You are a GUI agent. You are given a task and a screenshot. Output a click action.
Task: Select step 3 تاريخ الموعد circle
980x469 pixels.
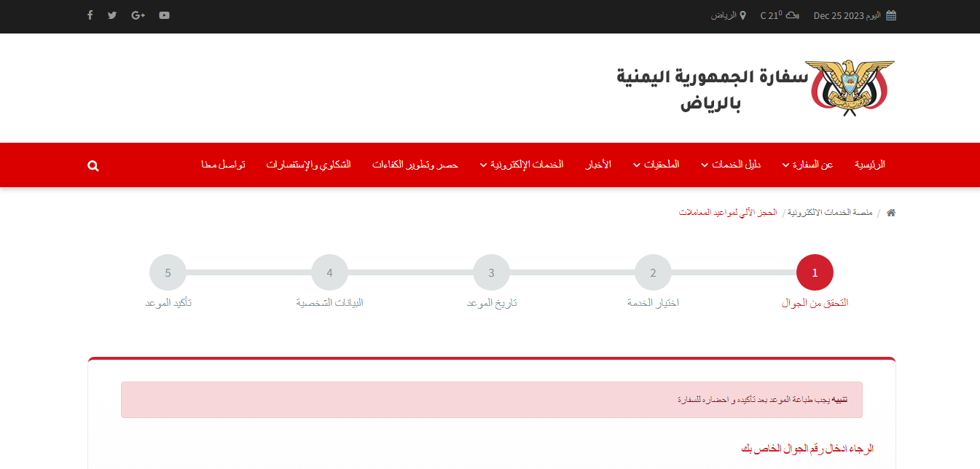click(491, 273)
